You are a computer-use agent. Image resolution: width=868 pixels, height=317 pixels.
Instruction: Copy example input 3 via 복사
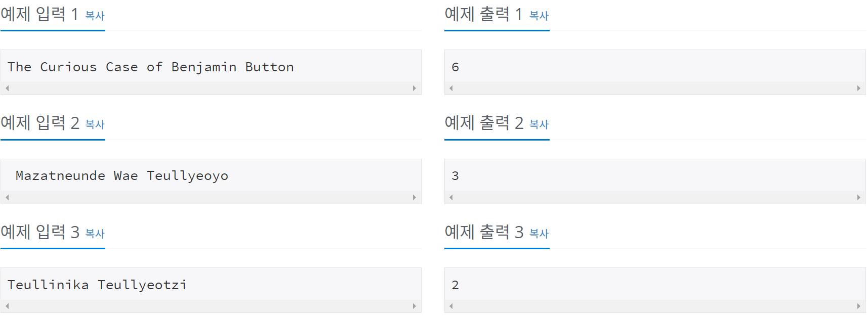tap(96, 234)
